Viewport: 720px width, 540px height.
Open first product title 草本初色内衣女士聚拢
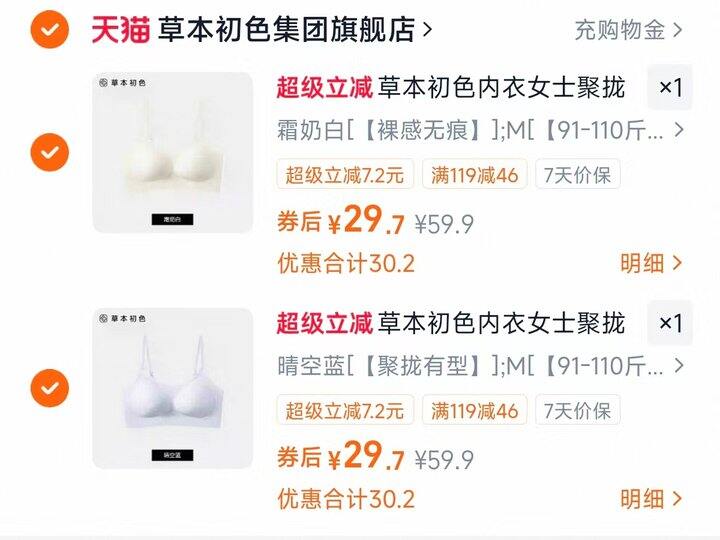click(501, 87)
